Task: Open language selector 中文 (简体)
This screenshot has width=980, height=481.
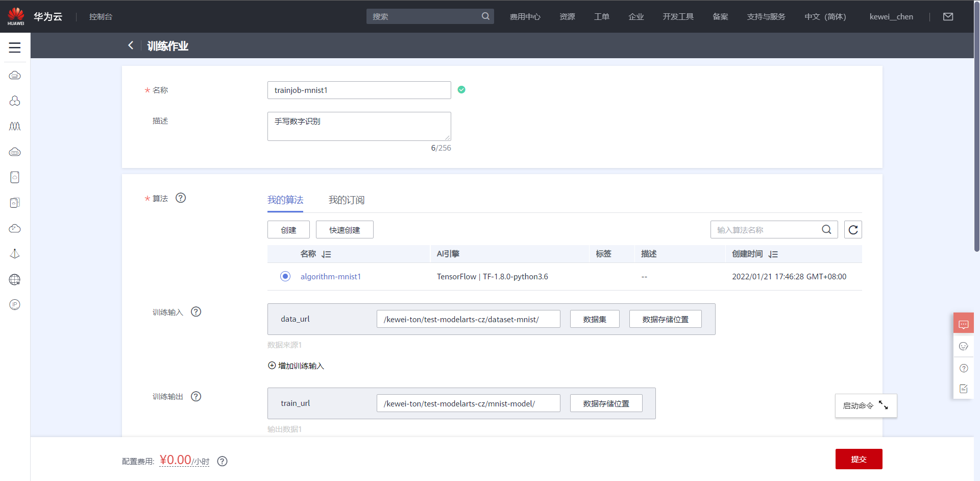Action: point(825,16)
